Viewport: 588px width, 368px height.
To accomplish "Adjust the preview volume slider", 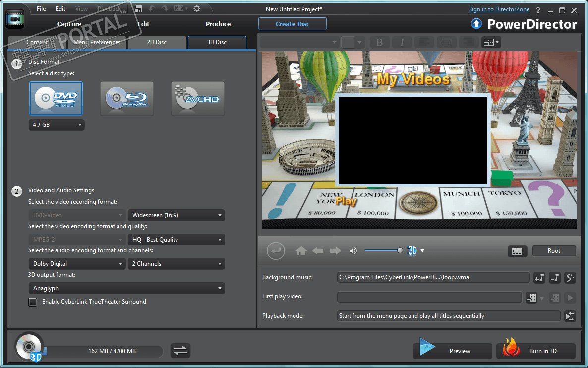I will coord(383,250).
